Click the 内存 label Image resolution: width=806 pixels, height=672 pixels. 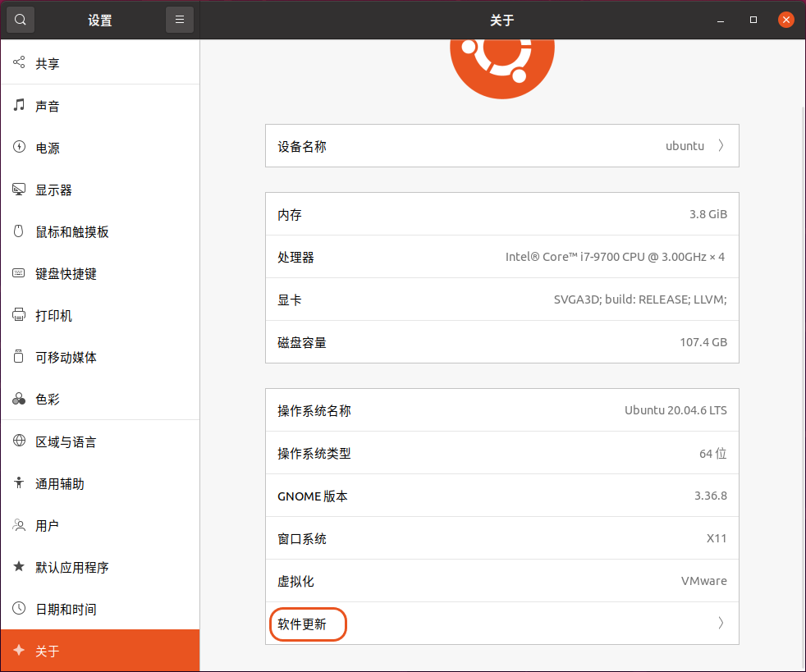(x=290, y=215)
